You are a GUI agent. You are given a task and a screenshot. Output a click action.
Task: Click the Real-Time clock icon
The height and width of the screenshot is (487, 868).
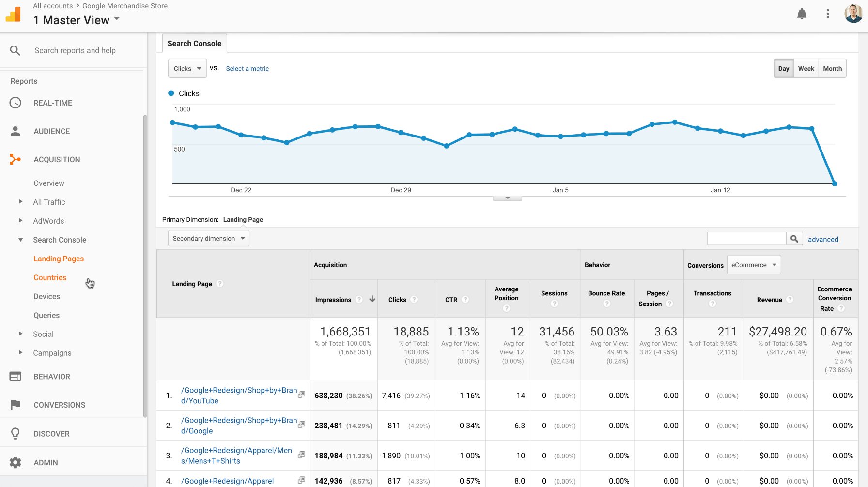[x=15, y=103]
